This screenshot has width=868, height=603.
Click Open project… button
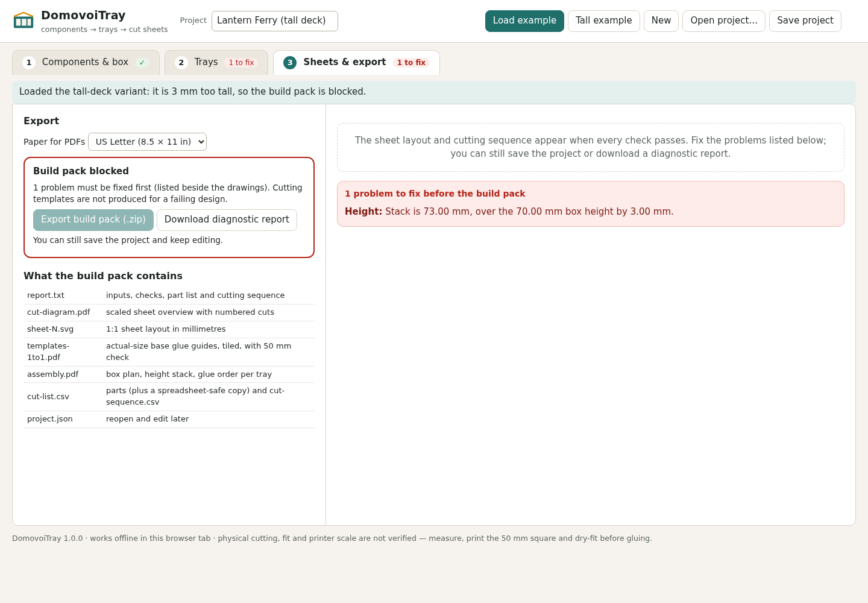point(724,21)
